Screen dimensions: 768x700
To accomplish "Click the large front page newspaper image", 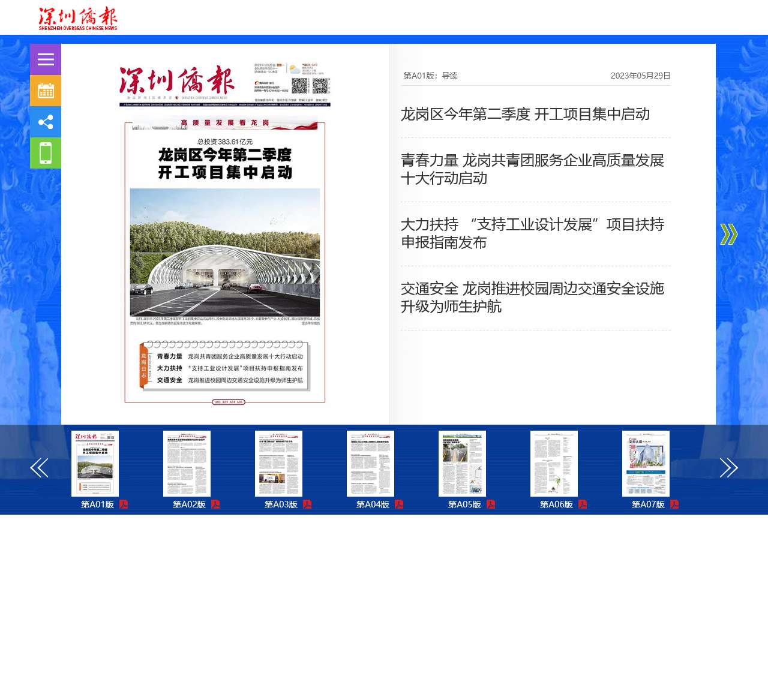I will (x=225, y=234).
